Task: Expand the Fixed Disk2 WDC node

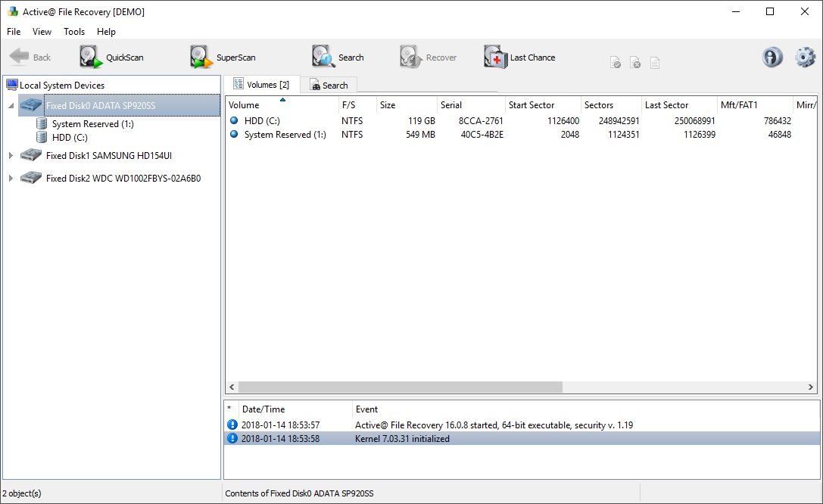Action: (x=11, y=178)
